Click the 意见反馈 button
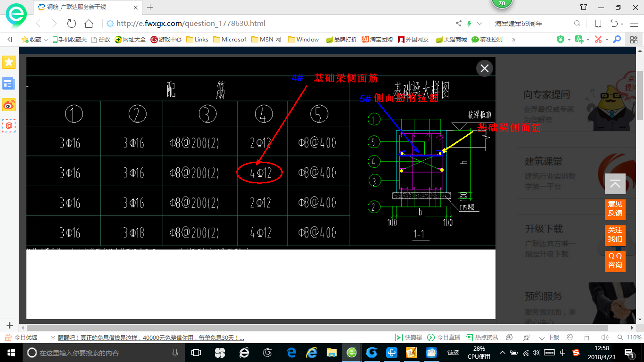Image resolution: width=644 pixels, height=362 pixels. 615,209
